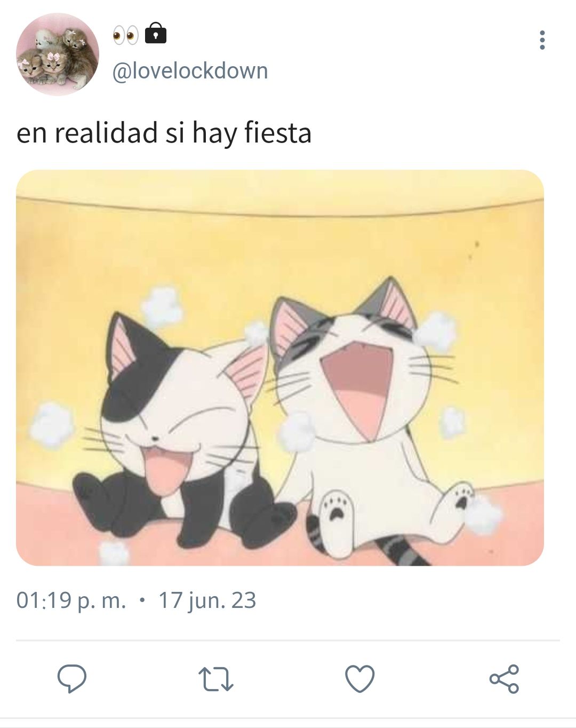Retweet this post with the arrows icon
Image resolution: width=576 pixels, height=728 pixels.
click(x=216, y=679)
